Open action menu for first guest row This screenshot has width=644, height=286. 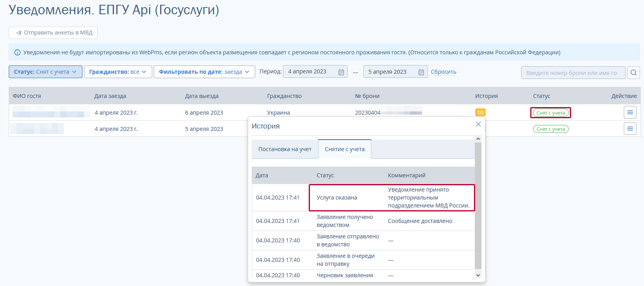630,113
